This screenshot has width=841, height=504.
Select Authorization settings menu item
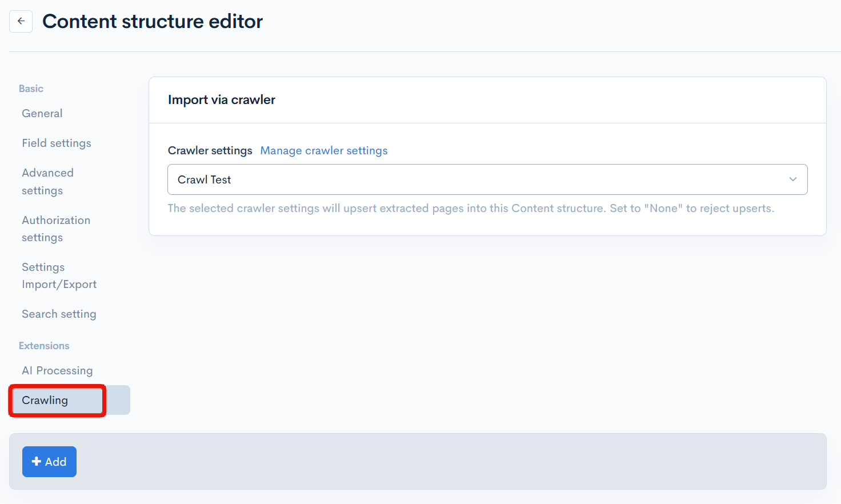point(56,229)
